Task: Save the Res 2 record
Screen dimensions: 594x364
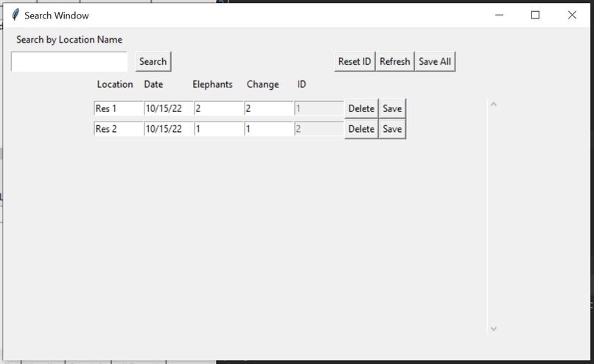Action: (x=392, y=129)
